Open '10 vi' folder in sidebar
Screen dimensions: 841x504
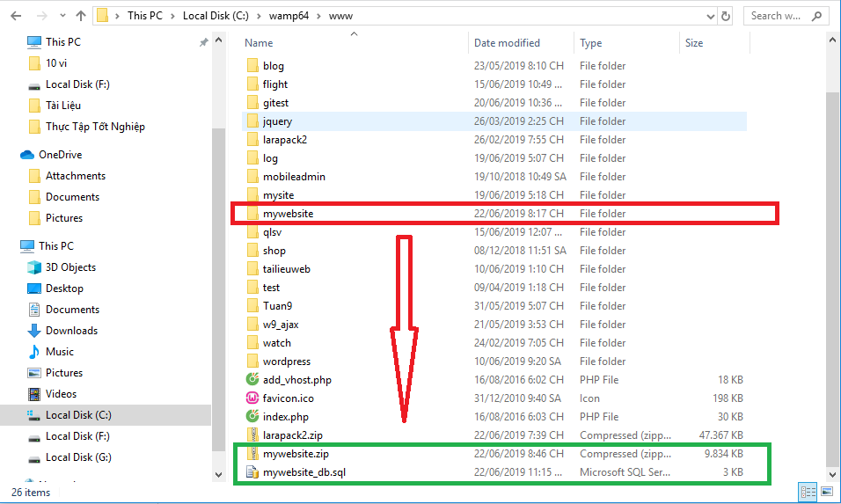pyautogui.click(x=55, y=63)
